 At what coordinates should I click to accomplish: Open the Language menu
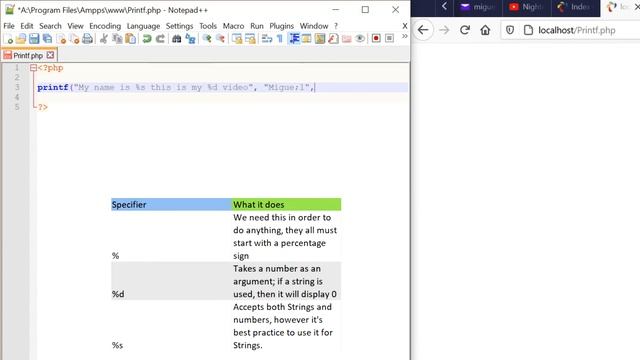(x=143, y=26)
